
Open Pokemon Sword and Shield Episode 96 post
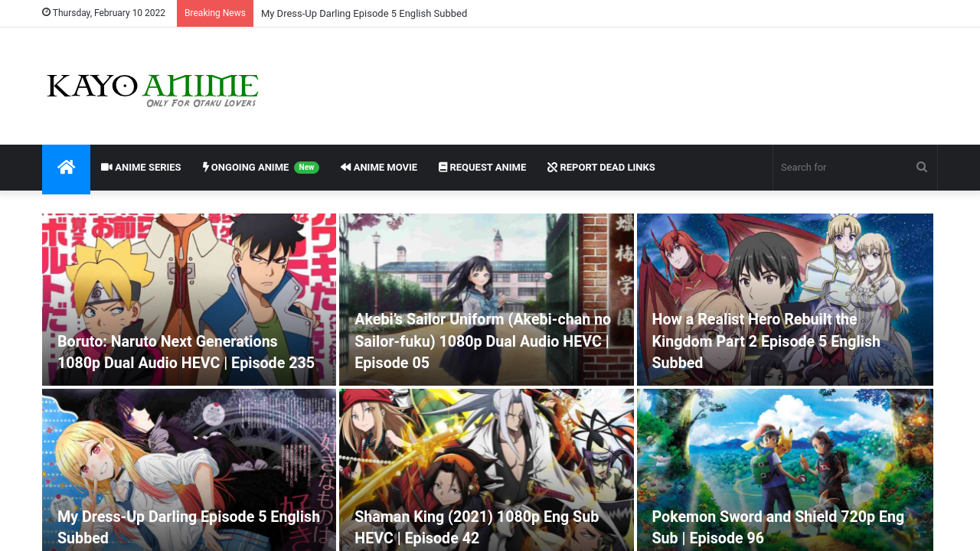click(x=778, y=527)
